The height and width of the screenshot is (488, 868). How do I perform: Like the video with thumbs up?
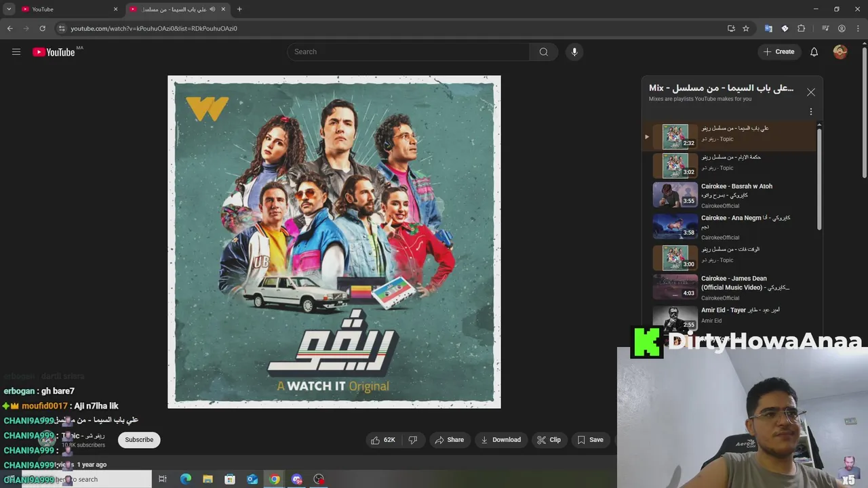click(x=383, y=440)
